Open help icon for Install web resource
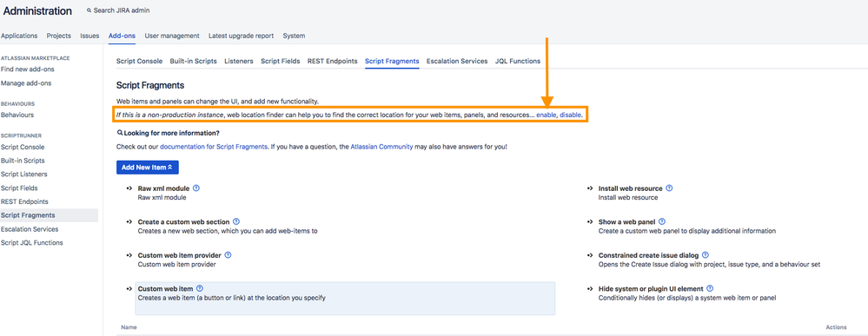This screenshot has width=868, height=336. [x=669, y=188]
